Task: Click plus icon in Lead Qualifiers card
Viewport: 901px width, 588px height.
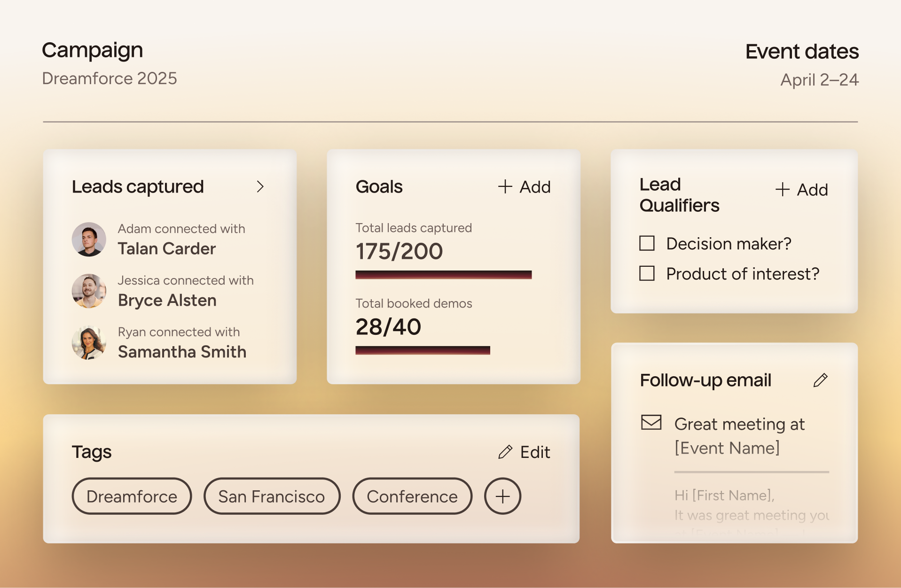Action: click(x=783, y=189)
